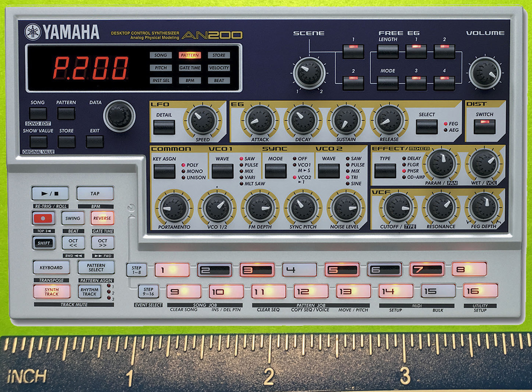Hold the SHIFT button
Image resolution: width=532 pixels, height=392 pixels.
point(44,243)
